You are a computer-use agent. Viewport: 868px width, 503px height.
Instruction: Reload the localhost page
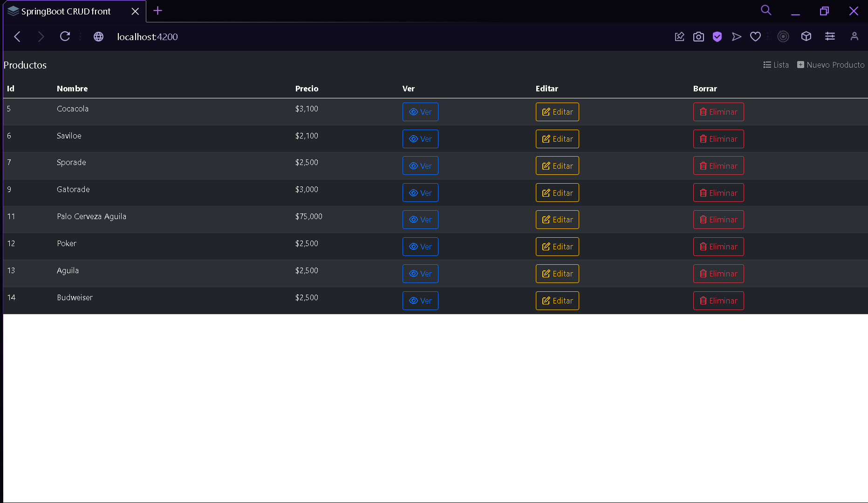tap(65, 36)
